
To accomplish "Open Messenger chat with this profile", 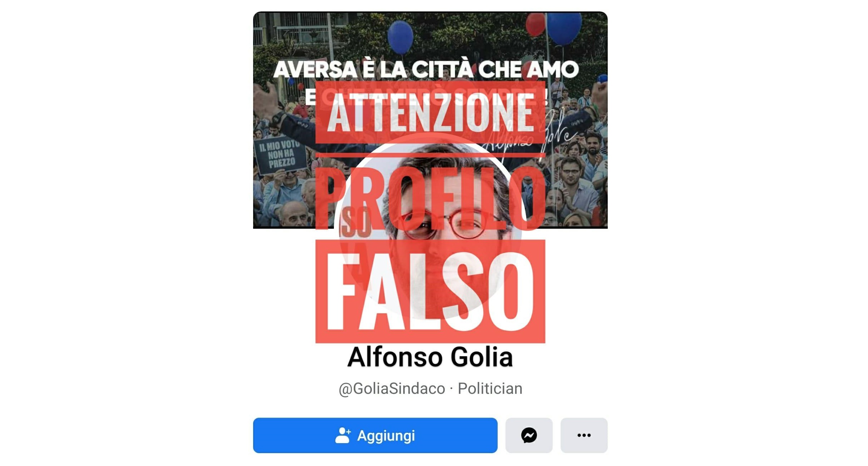I will [x=529, y=435].
